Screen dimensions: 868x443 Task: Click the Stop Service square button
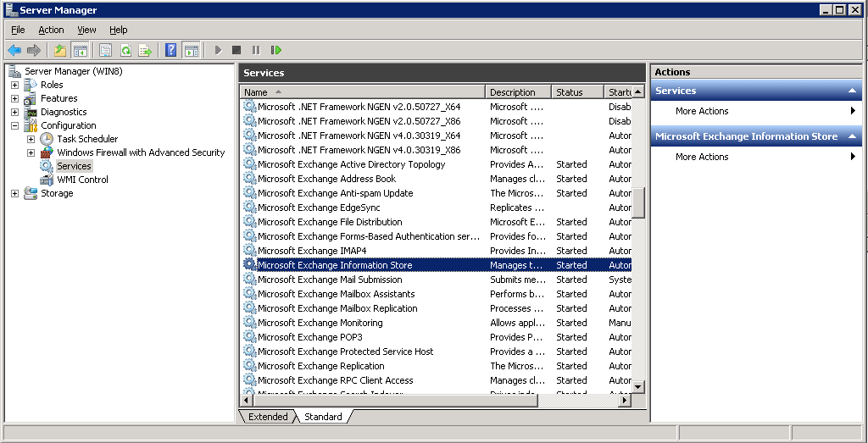point(236,50)
